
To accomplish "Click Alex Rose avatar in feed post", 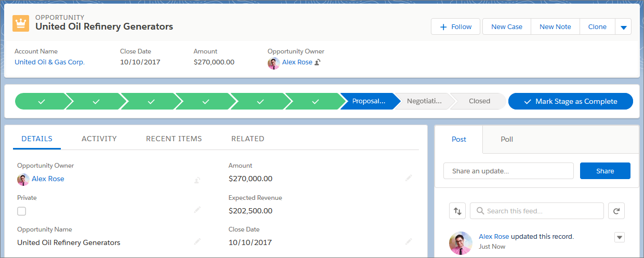I will 461,242.
